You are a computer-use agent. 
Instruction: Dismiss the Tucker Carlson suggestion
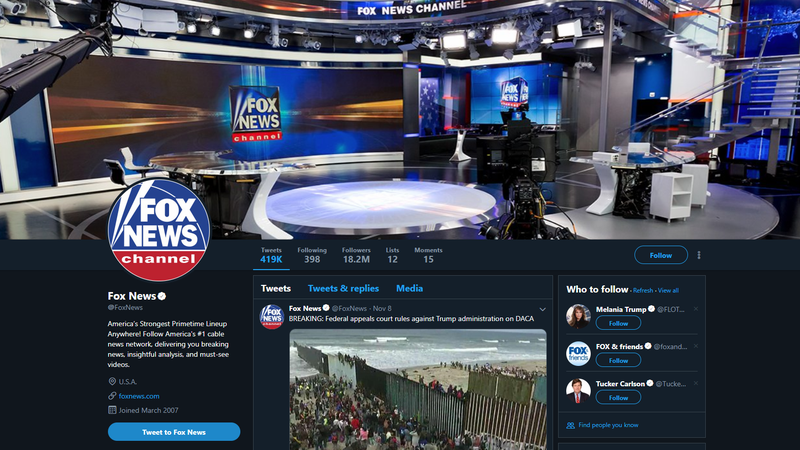point(695,383)
